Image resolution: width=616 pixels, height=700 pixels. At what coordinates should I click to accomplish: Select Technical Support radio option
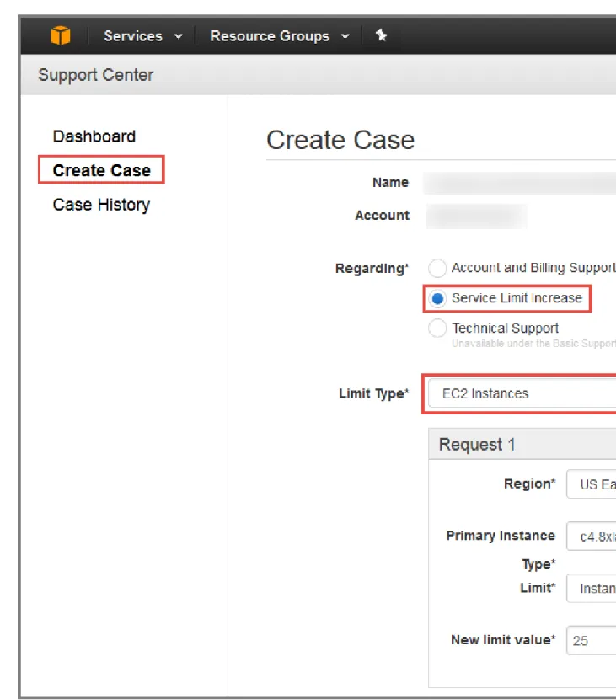[x=437, y=329]
